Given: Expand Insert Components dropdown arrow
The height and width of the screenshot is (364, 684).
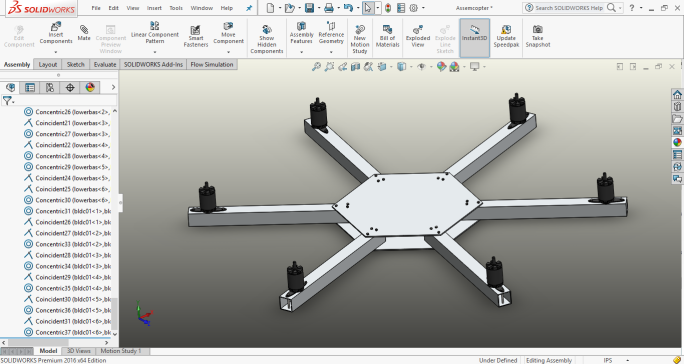Looking at the screenshot, I should [x=56, y=52].
